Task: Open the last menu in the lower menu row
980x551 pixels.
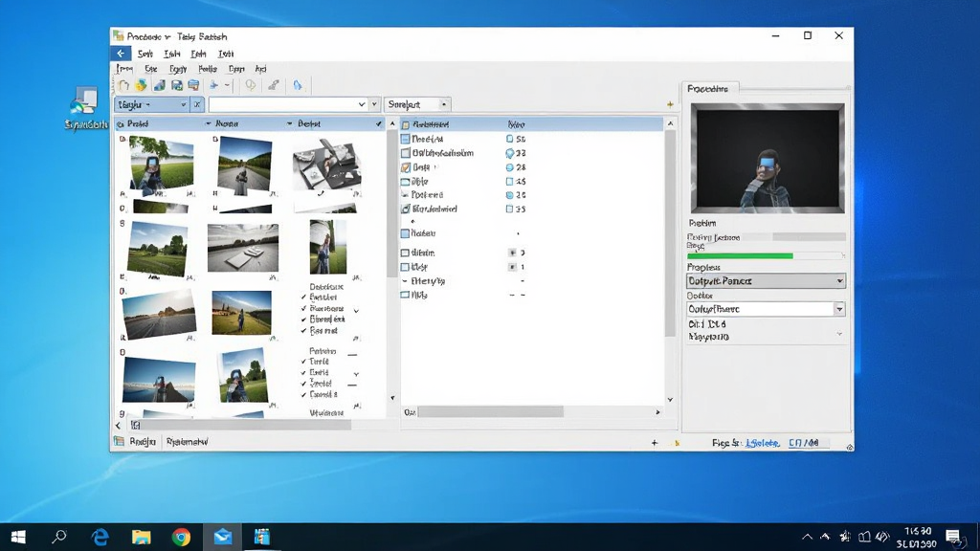Action: click(260, 69)
